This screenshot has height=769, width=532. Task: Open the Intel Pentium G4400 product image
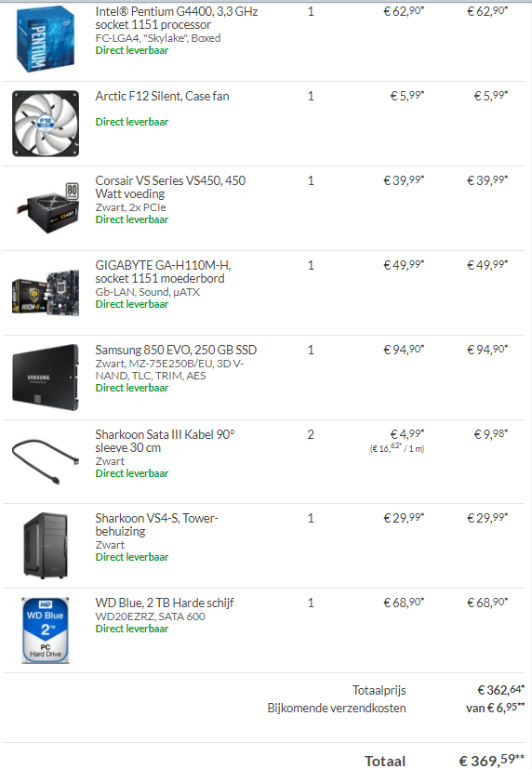point(46,39)
